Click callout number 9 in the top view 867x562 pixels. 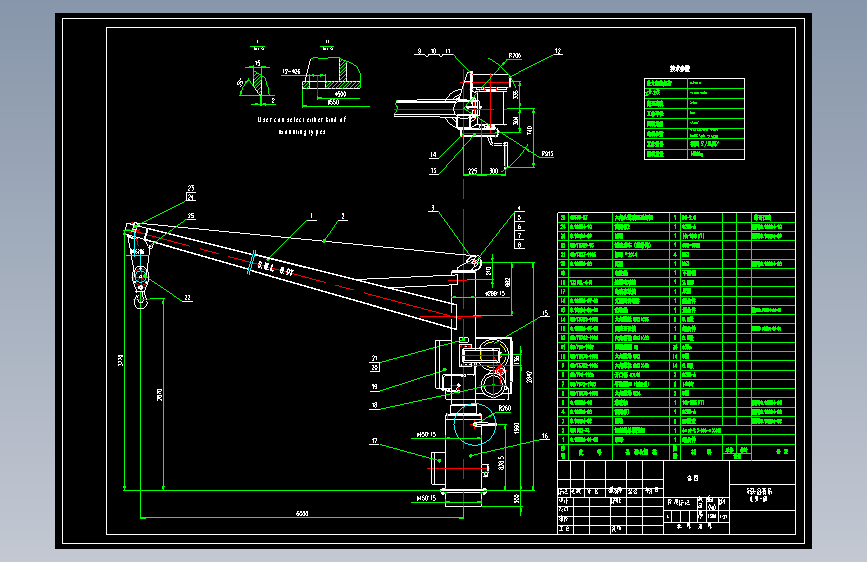click(x=419, y=51)
